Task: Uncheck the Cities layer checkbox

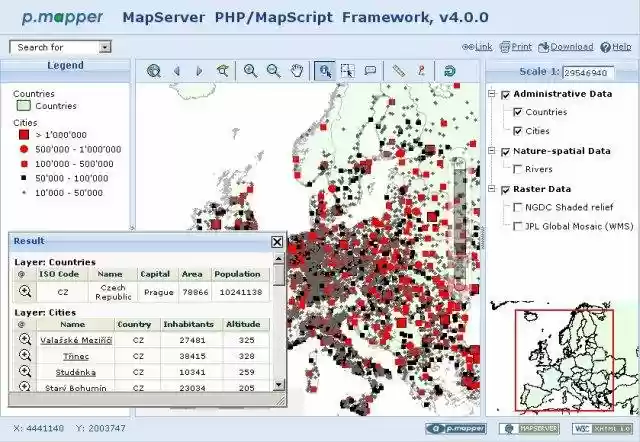Action: (518, 131)
